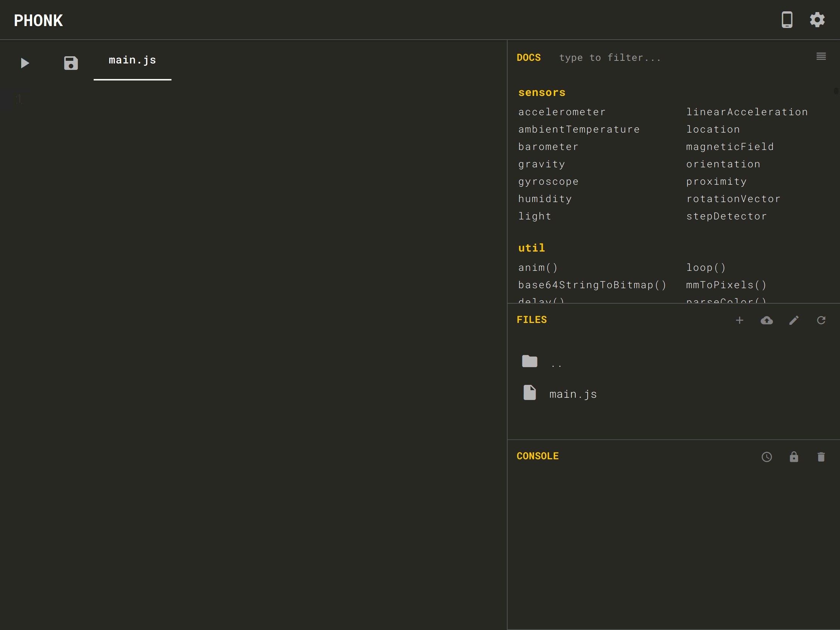This screenshot has height=630, width=840.
Task: Clear console with trash icon
Action: tap(821, 457)
